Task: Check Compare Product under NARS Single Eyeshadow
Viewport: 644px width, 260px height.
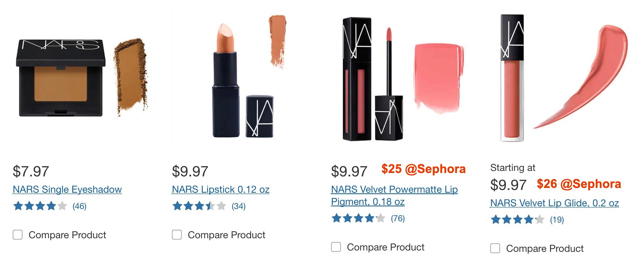Action: (17, 235)
